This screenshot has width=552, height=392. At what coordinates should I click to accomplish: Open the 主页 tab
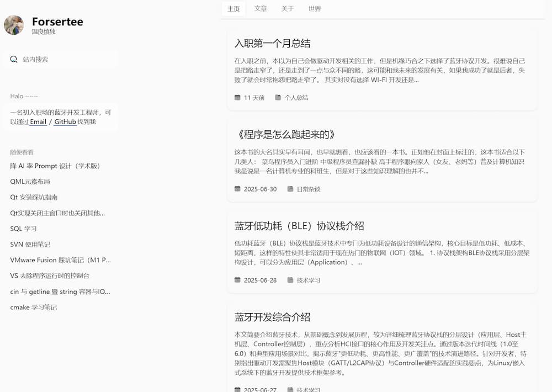(x=233, y=9)
